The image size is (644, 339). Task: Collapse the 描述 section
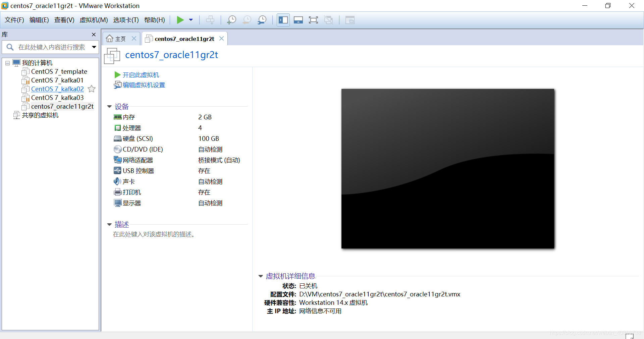pyautogui.click(x=109, y=225)
